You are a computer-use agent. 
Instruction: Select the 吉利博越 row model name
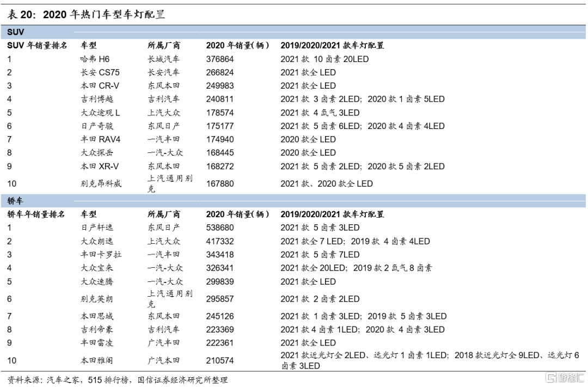[97, 99]
